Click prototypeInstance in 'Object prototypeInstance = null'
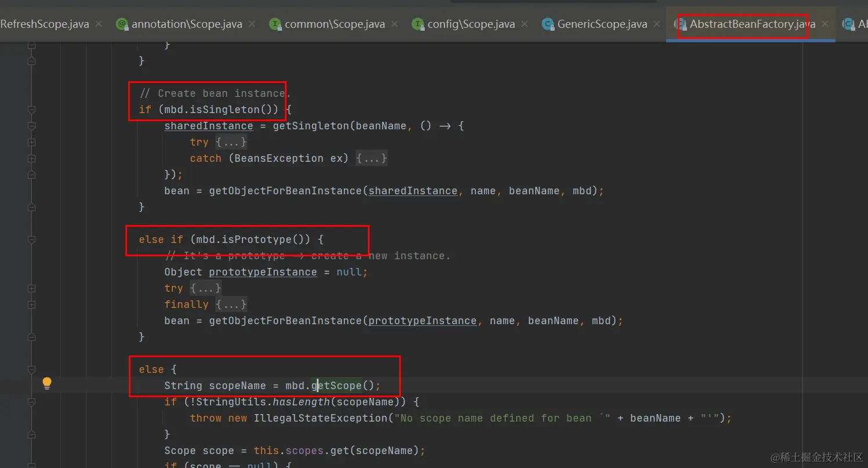 (263, 272)
